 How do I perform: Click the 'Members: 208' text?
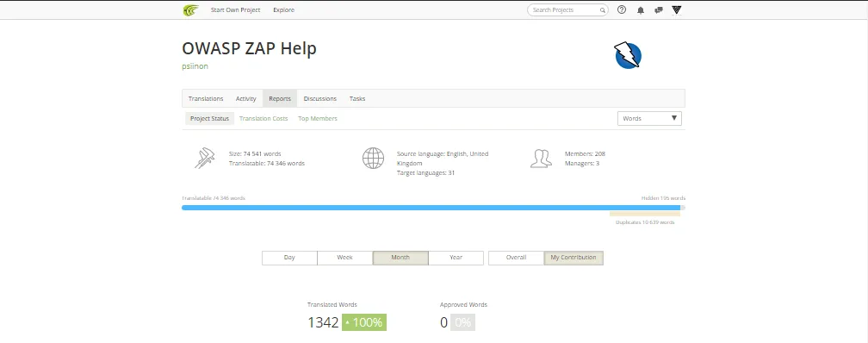(x=585, y=153)
